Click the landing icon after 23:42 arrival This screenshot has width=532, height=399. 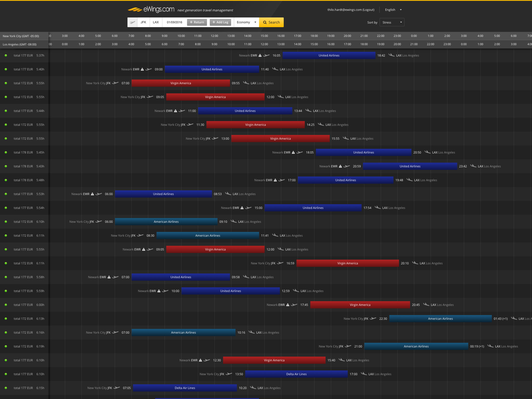point(473,166)
